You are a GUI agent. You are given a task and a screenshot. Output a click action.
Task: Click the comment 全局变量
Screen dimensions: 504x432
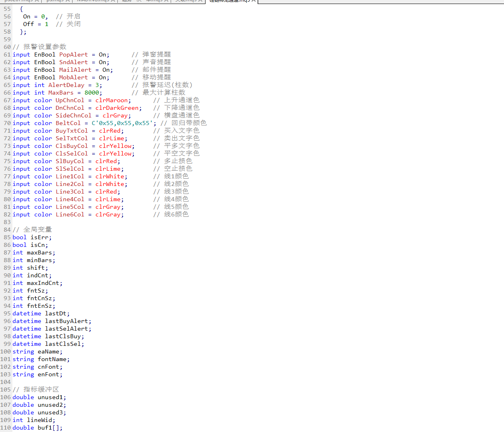[38, 230]
